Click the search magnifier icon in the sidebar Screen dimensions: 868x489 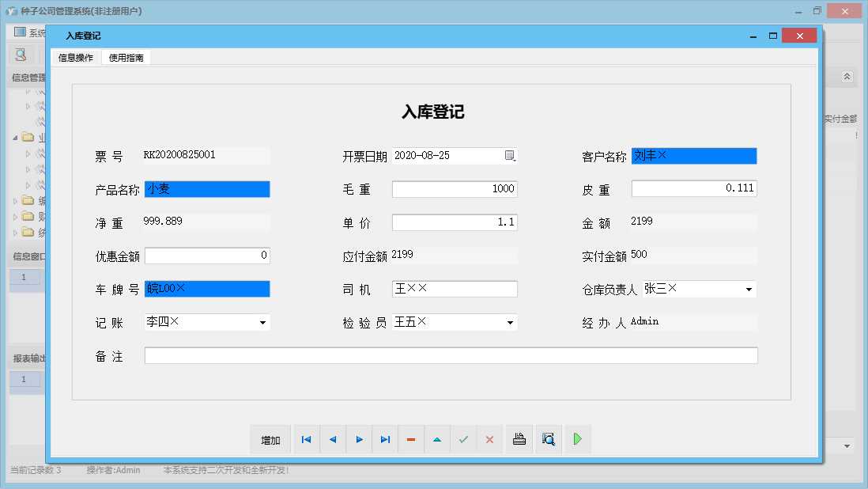coord(19,53)
